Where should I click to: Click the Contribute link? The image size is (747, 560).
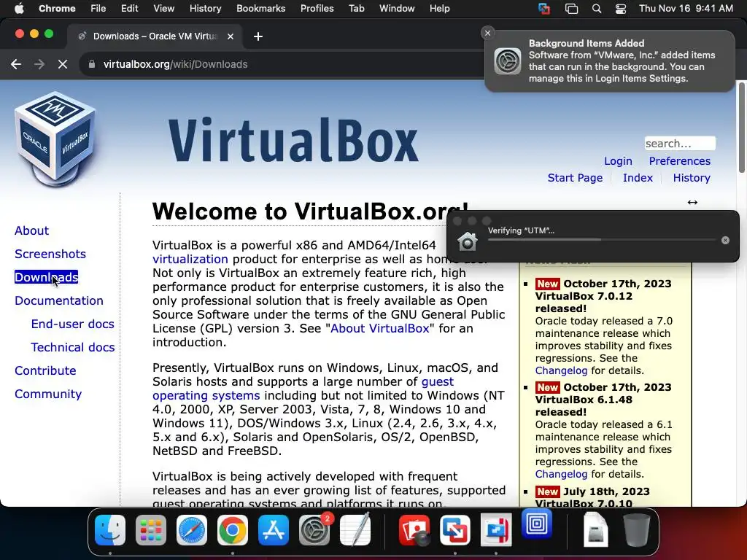coord(45,370)
